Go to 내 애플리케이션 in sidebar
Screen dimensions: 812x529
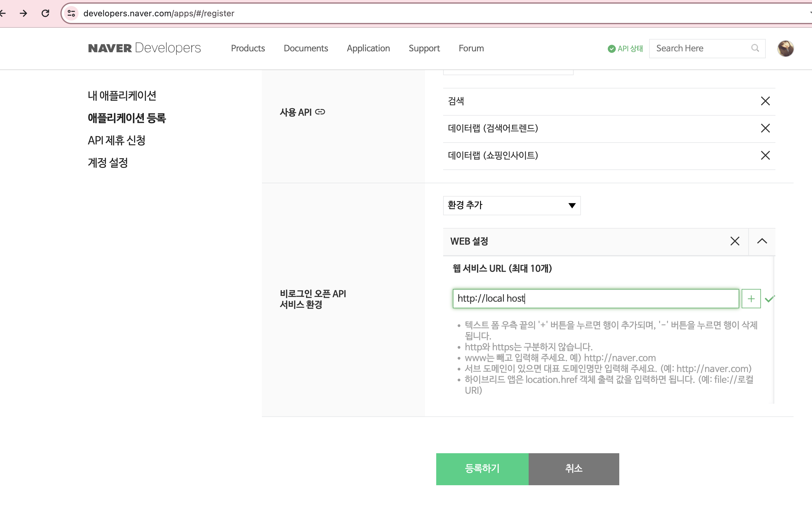122,95
